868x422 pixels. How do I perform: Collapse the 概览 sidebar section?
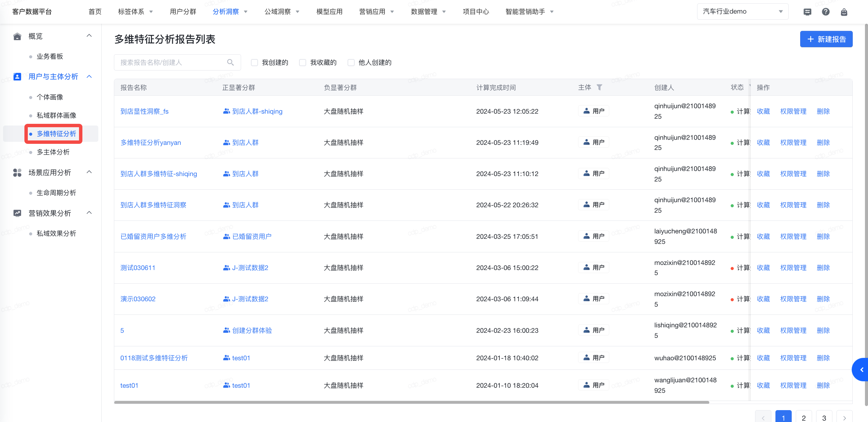coord(89,36)
